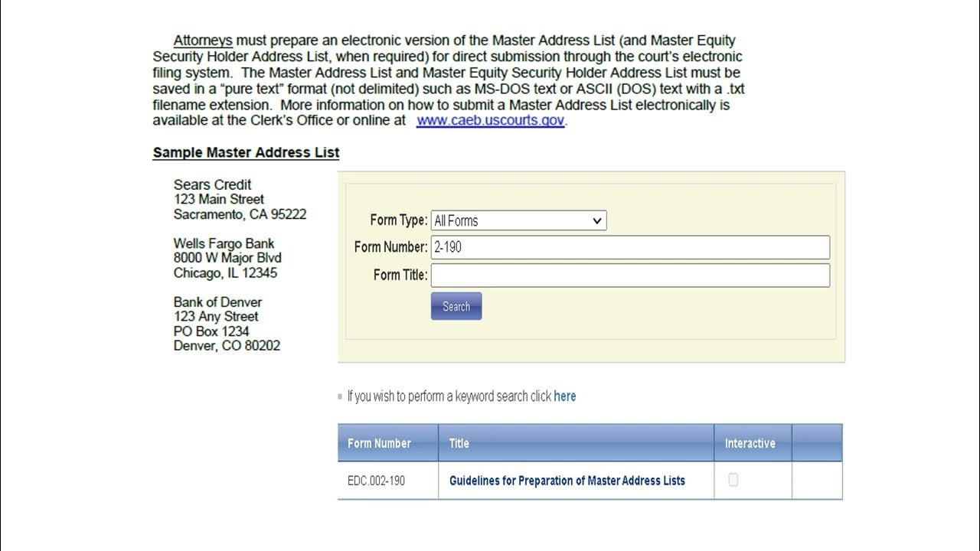Click the underlined Attorneys word
This screenshot has width=980, height=551.
coord(203,41)
